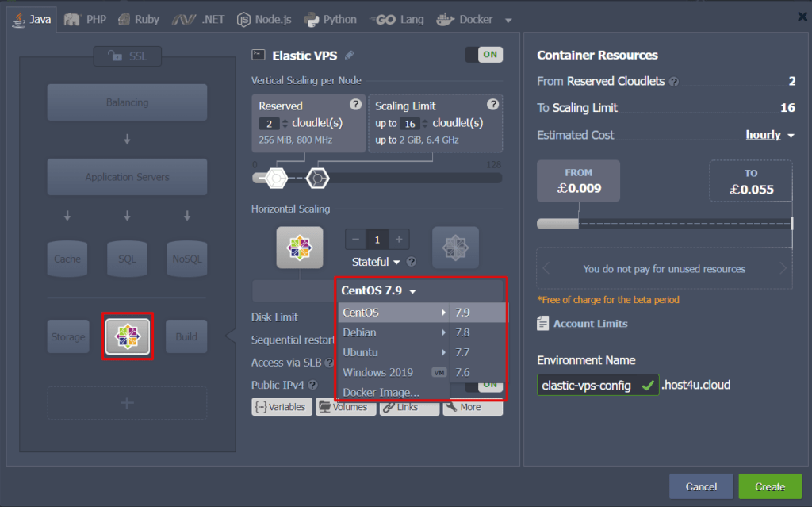Image resolution: width=812 pixels, height=507 pixels.
Task: Open the Docker tab
Action: pyautogui.click(x=464, y=20)
